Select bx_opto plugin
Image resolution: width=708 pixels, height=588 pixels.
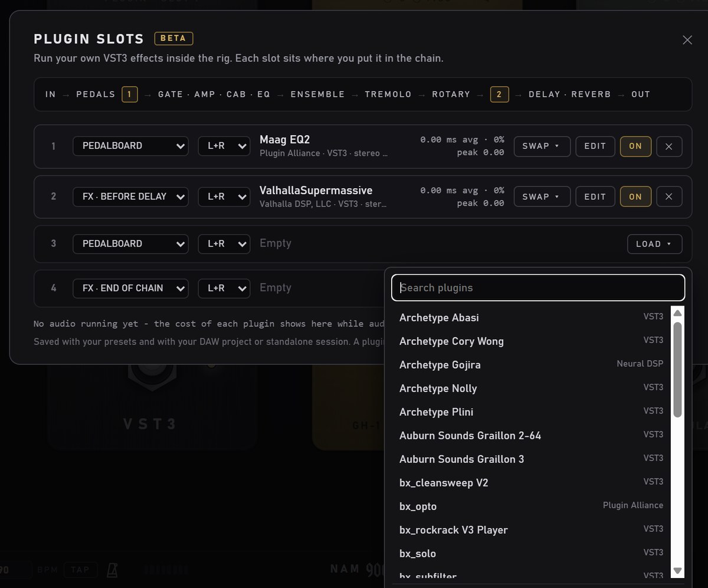pos(531,507)
